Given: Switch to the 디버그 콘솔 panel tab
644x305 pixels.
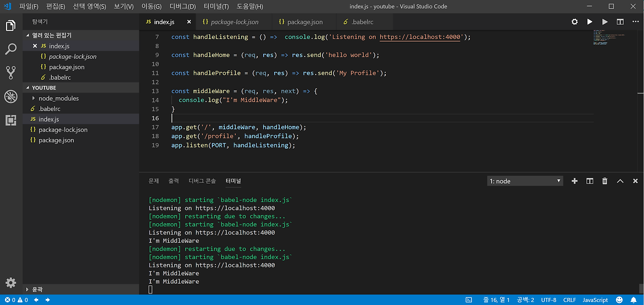Looking at the screenshot, I should click(x=202, y=181).
